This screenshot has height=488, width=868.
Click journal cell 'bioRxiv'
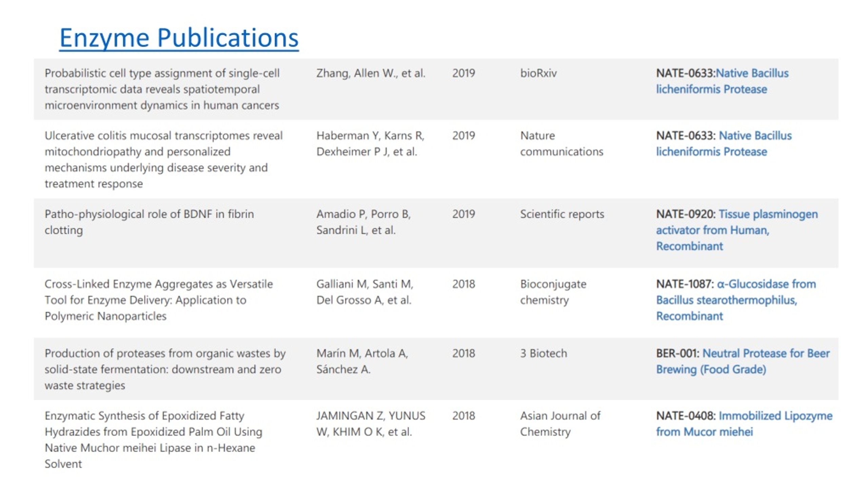pos(538,73)
